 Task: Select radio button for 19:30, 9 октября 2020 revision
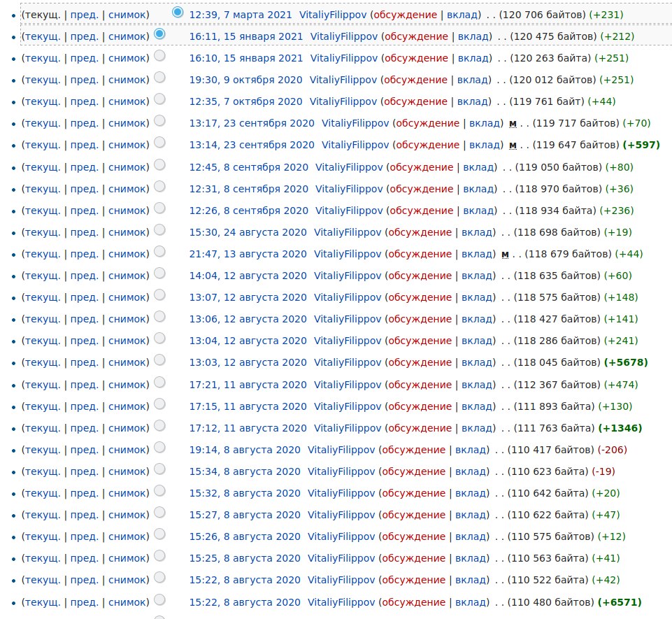[159, 77]
